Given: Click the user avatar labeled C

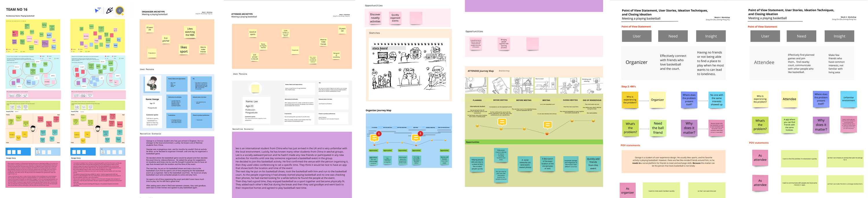Looking at the screenshot, I should point(119,11).
